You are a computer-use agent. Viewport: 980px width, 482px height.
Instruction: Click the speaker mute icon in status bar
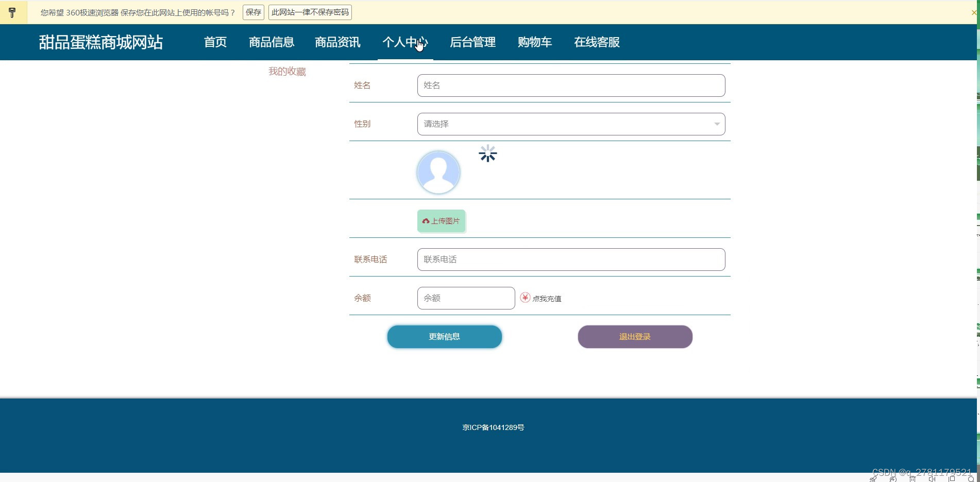point(932,479)
